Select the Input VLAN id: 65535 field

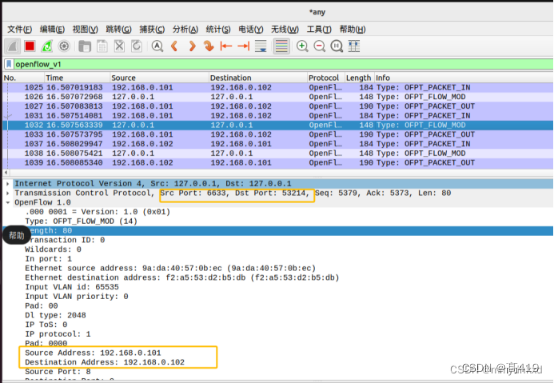72,287
